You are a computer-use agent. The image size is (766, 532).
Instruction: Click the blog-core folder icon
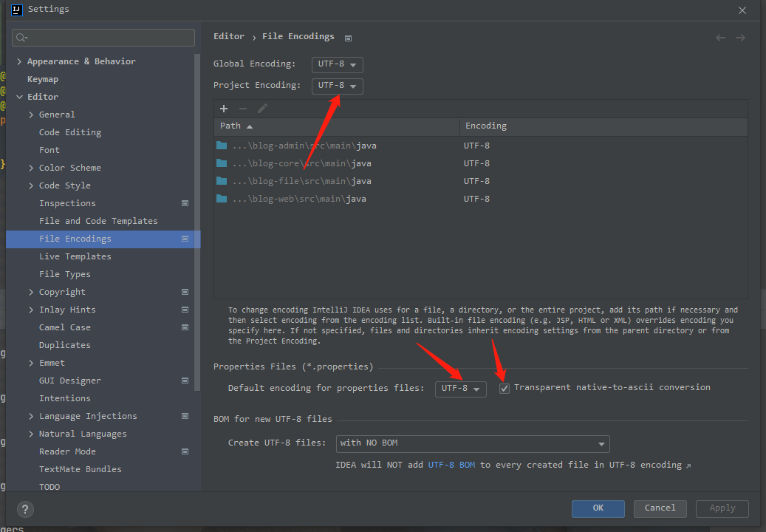pos(222,163)
